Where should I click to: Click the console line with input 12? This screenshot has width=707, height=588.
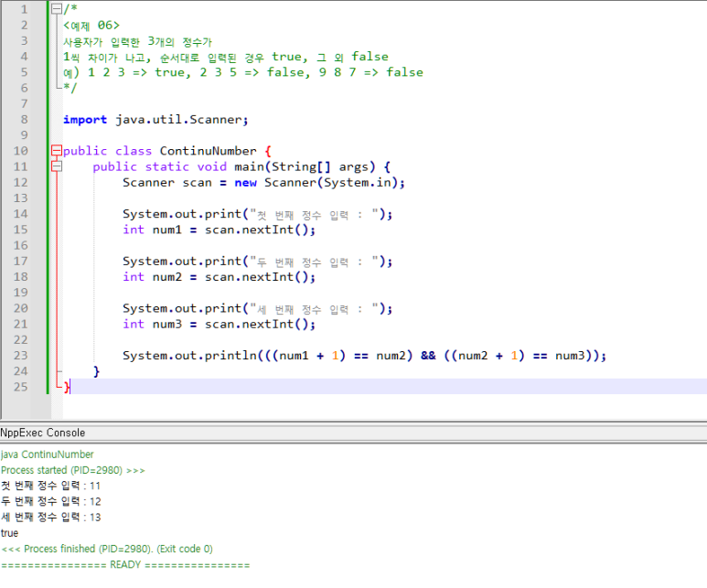51,501
